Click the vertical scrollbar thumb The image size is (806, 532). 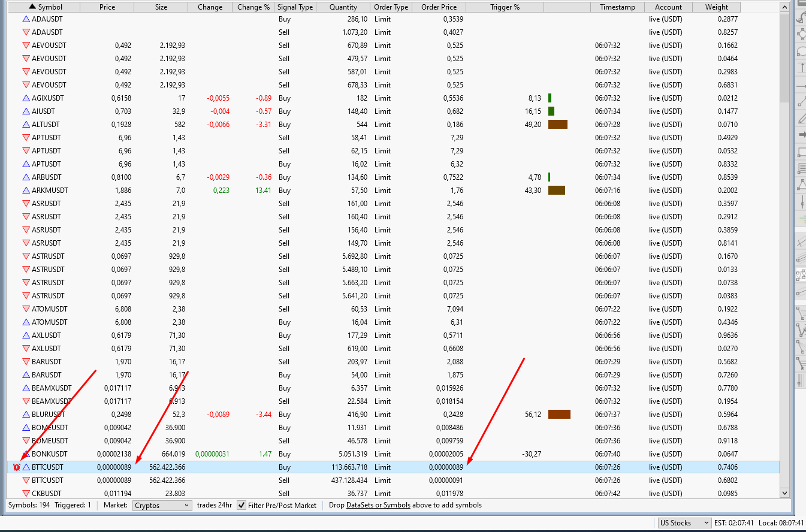[x=785, y=58]
